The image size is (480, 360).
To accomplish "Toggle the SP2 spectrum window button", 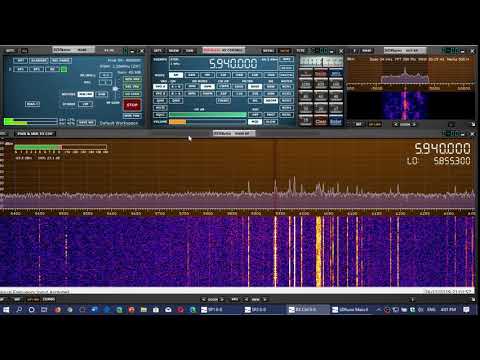I will pyautogui.click(x=36, y=69).
